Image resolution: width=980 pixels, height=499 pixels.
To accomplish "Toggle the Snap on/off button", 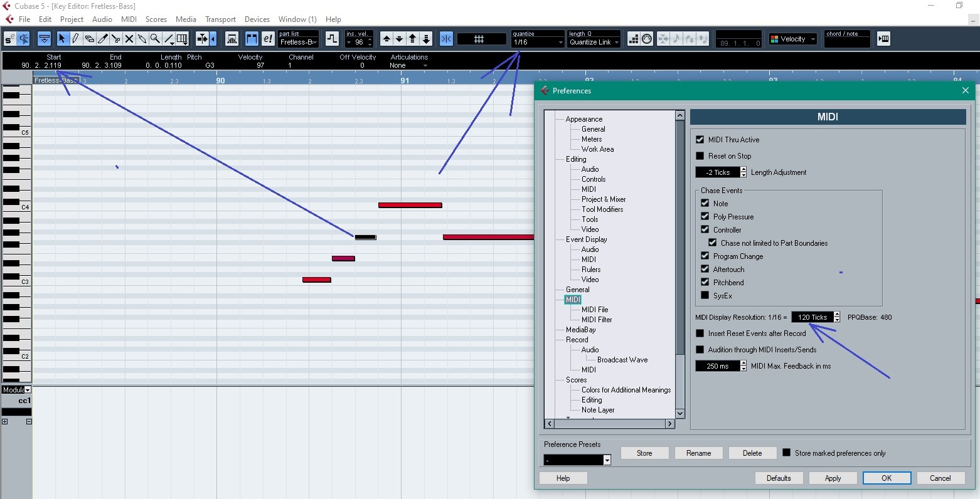I will pos(446,39).
